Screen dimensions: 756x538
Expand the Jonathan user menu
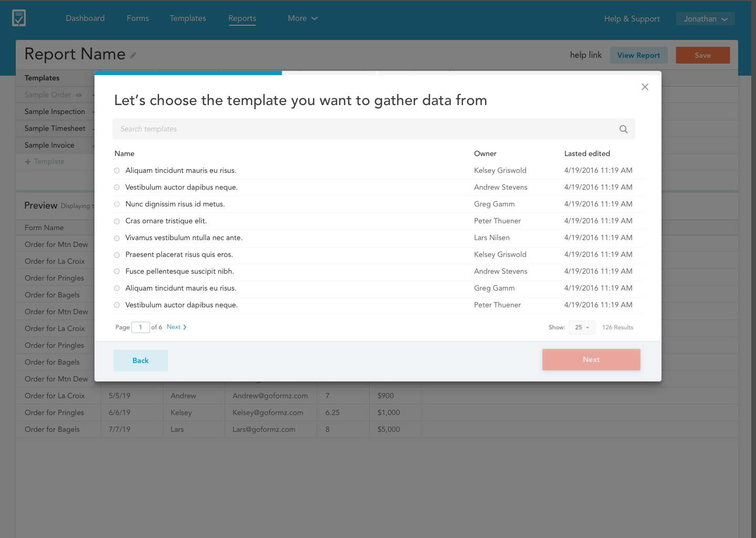click(x=705, y=19)
